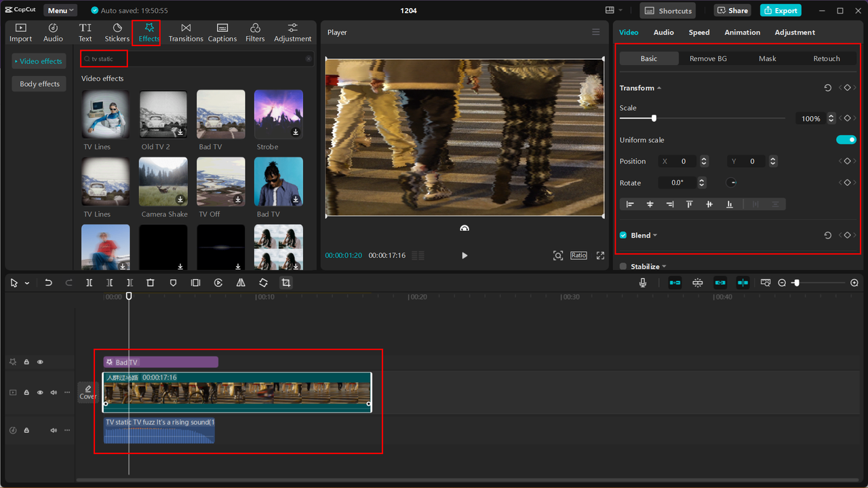868x488 pixels.
Task: Uncheck the Blend checkbox
Action: [x=623, y=236]
